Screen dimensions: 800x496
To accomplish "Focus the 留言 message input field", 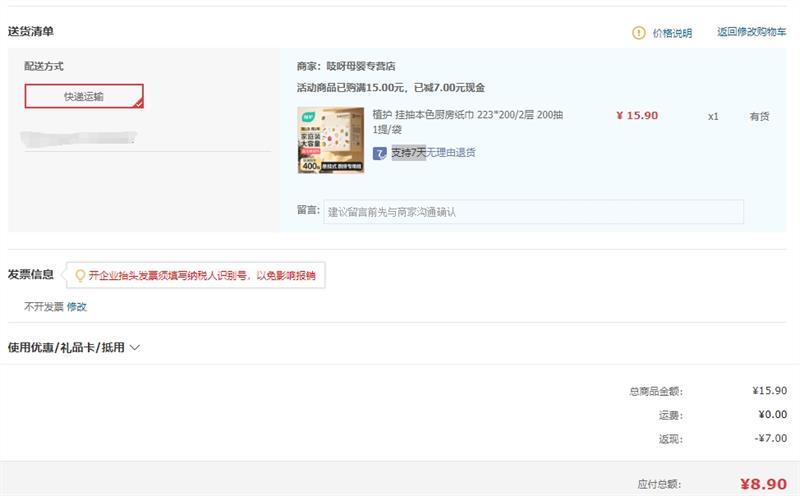I will coord(533,212).
